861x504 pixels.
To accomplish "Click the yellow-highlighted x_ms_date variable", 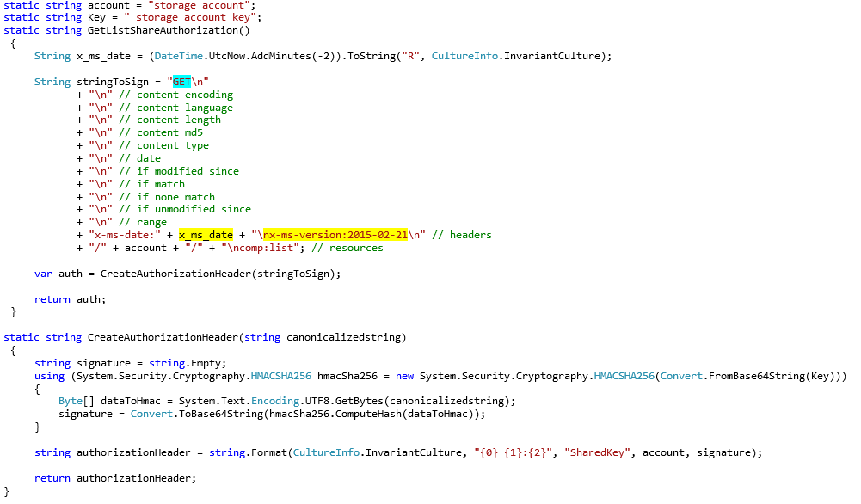I will 205,234.
